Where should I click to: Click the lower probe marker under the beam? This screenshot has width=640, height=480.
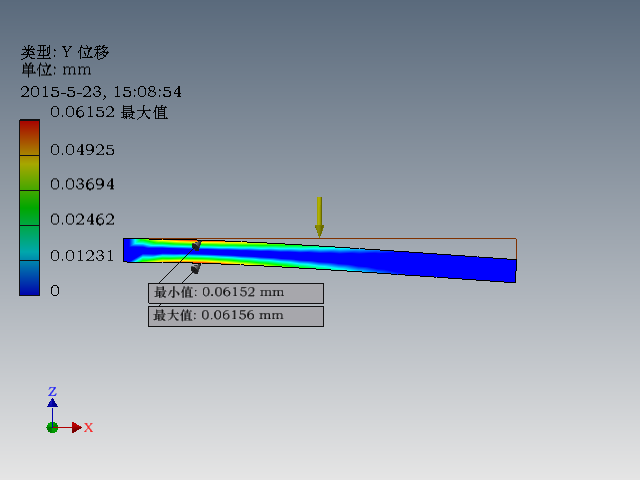(196, 268)
